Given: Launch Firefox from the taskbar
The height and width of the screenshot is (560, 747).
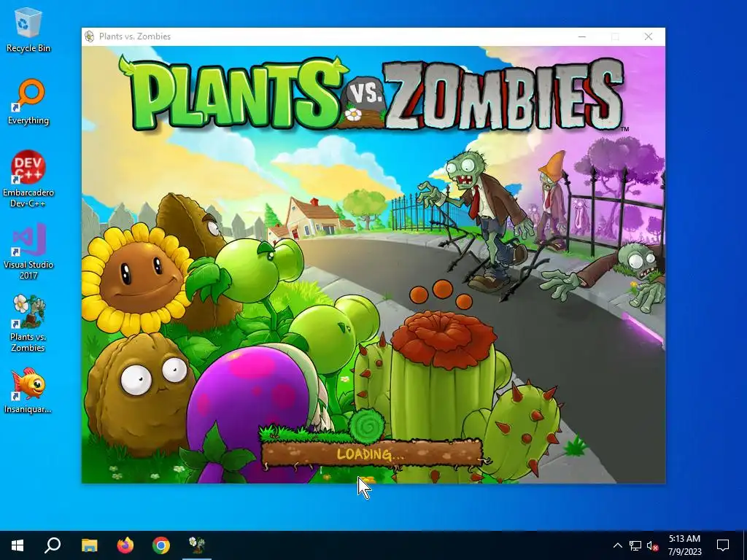Looking at the screenshot, I should point(125,545).
